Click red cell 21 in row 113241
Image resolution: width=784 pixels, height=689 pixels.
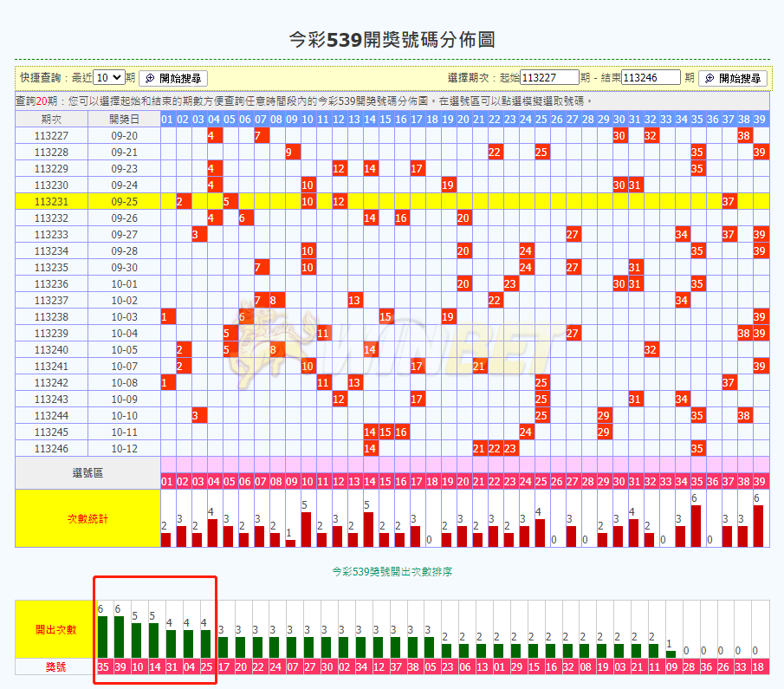(x=479, y=367)
